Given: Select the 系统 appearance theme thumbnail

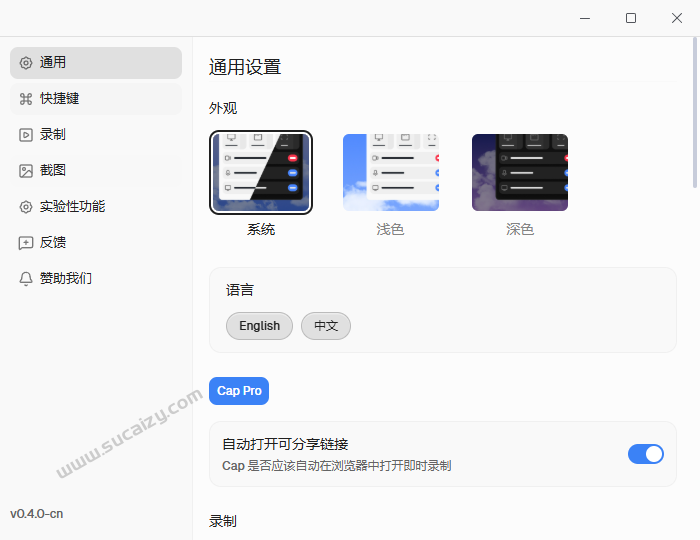Looking at the screenshot, I should 261,172.
